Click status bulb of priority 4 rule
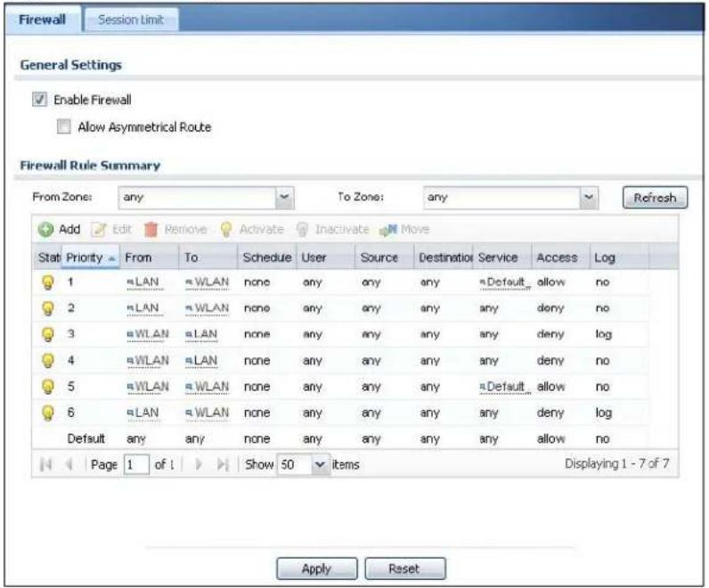 [x=48, y=361]
